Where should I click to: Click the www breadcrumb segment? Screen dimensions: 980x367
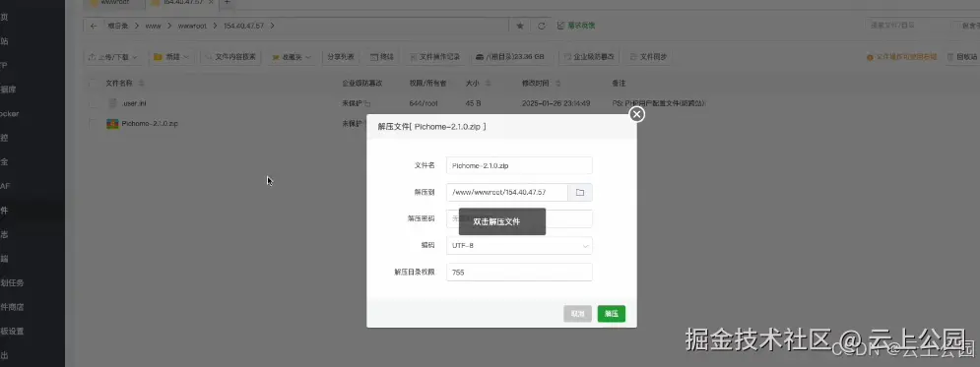point(153,26)
